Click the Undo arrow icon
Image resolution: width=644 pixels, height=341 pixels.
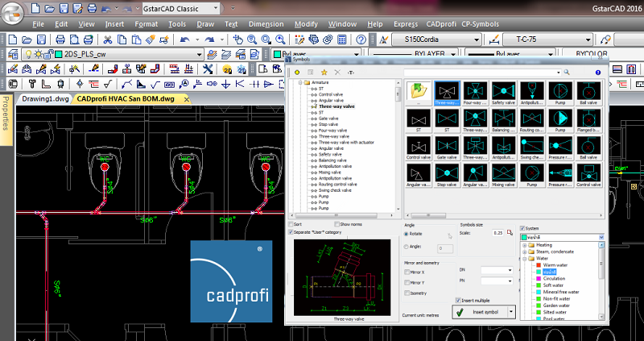click(x=185, y=40)
